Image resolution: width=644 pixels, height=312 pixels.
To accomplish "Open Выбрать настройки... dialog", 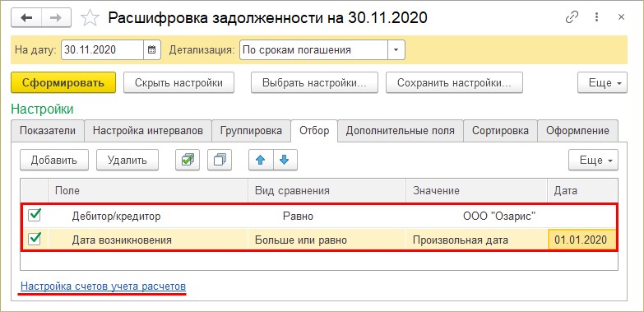I will coord(314,82).
